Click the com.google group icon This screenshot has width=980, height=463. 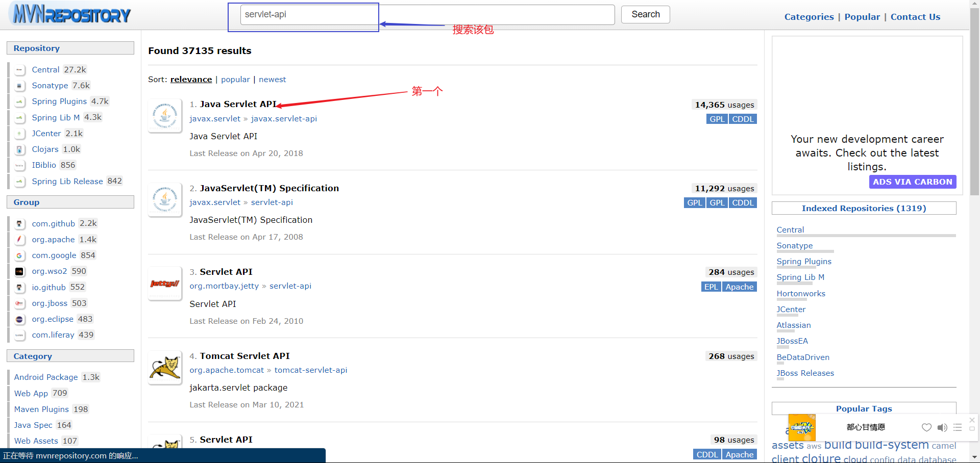click(x=20, y=255)
